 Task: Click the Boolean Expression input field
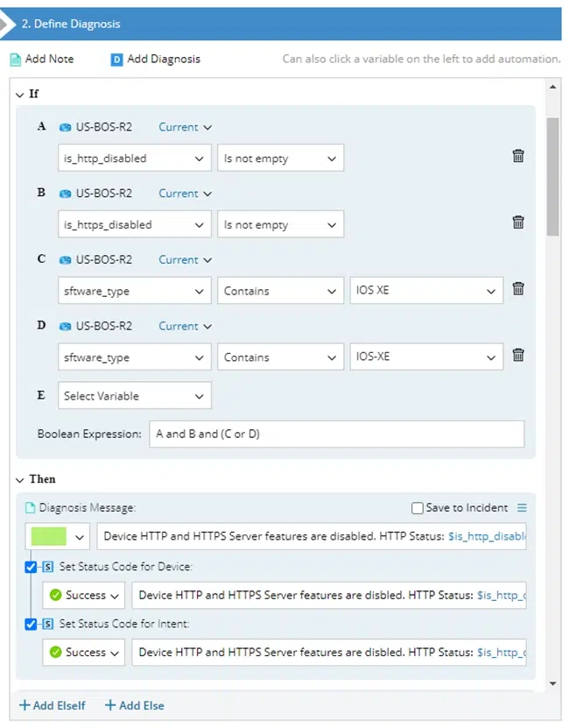[337, 433]
